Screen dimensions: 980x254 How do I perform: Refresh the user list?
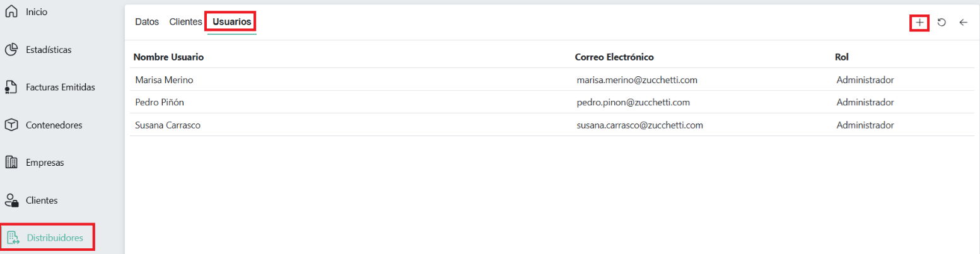942,22
